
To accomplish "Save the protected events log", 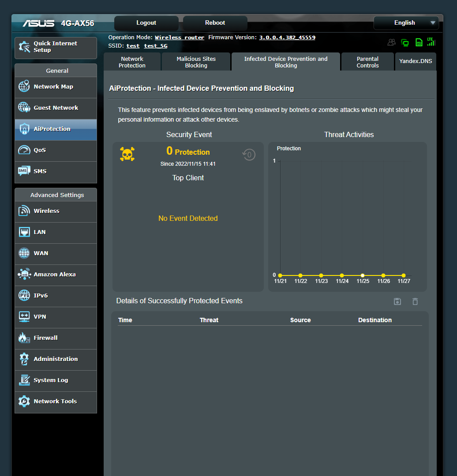I will coord(397,301).
